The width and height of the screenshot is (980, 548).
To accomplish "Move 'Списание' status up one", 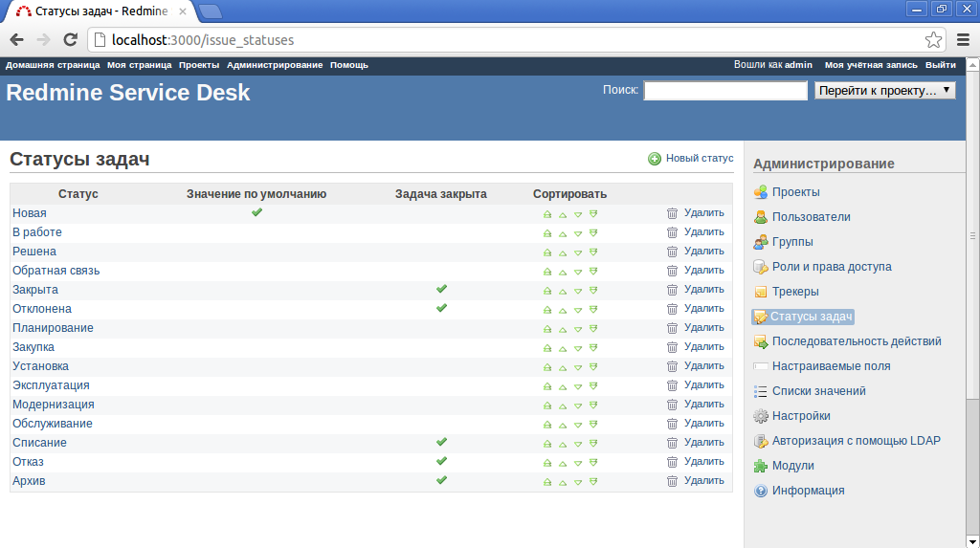I will [x=563, y=444].
